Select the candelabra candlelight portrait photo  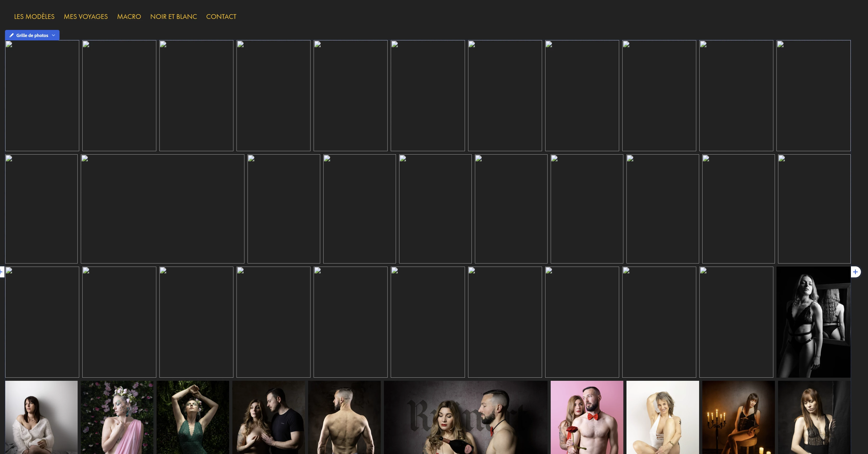(738, 418)
